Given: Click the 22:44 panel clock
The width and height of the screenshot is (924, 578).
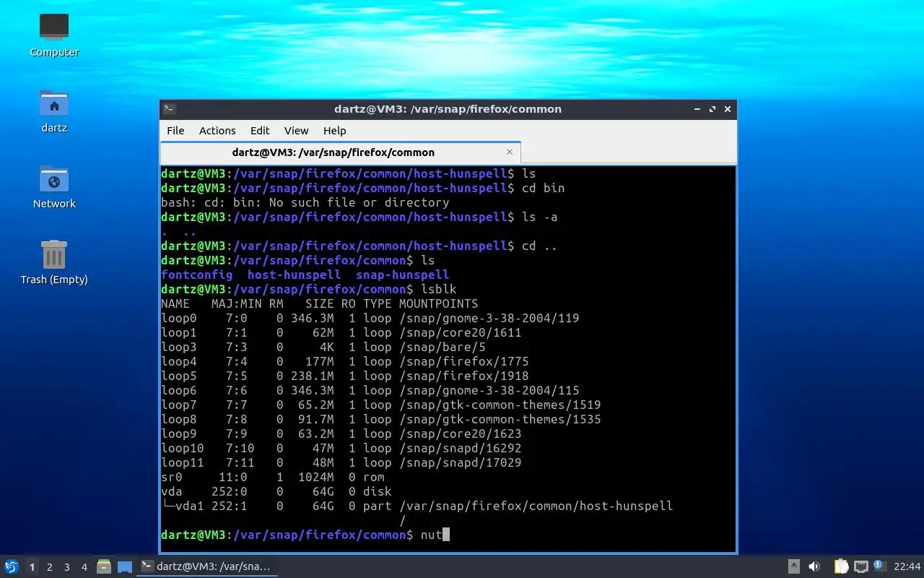Looking at the screenshot, I should click(907, 566).
